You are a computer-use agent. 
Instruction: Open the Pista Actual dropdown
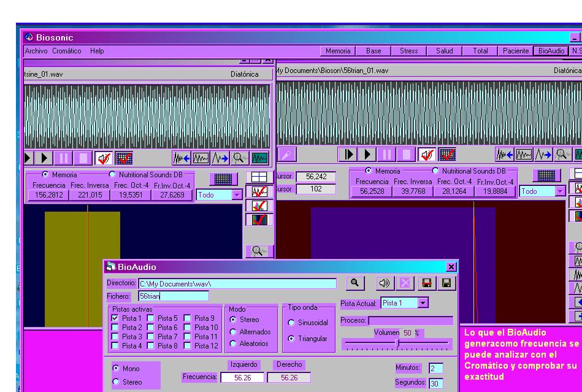coord(423,303)
